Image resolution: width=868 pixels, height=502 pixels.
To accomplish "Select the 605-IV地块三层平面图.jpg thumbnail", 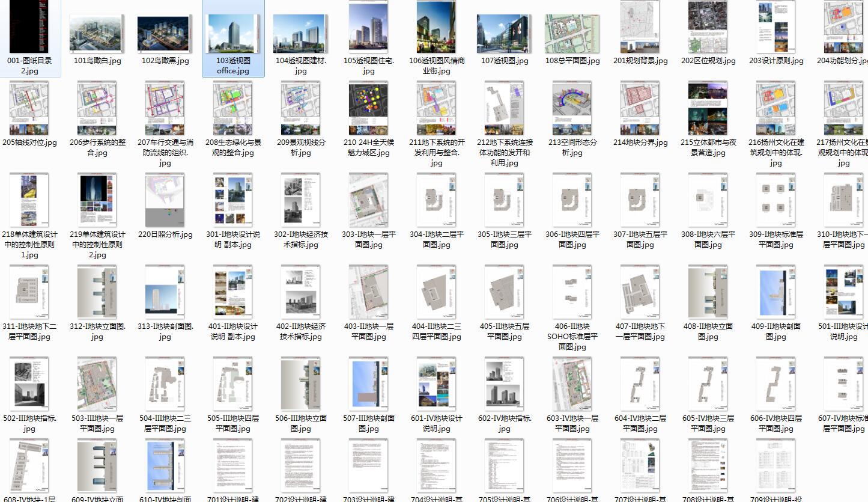I will [x=708, y=385].
